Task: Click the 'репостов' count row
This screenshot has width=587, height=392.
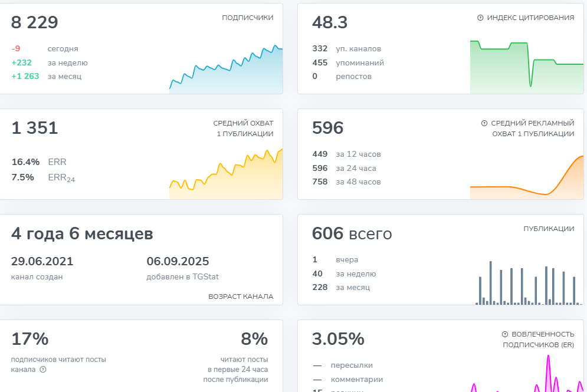Action: 342,76
